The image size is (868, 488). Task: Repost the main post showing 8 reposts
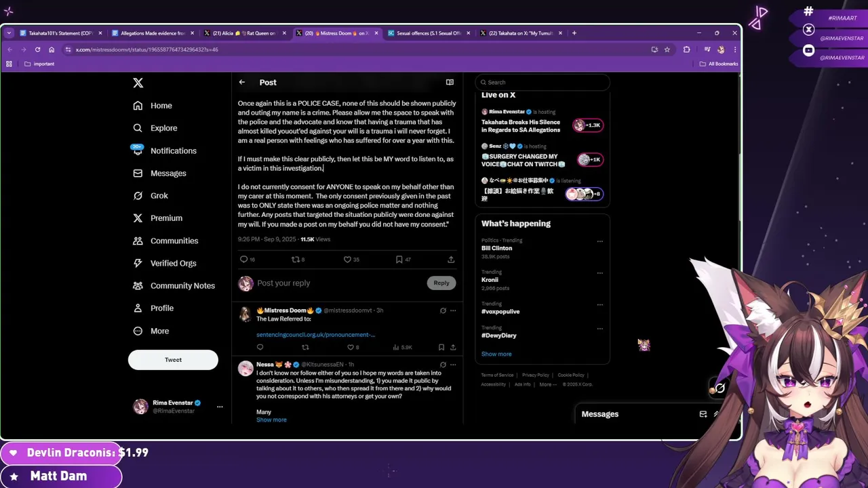(298, 260)
